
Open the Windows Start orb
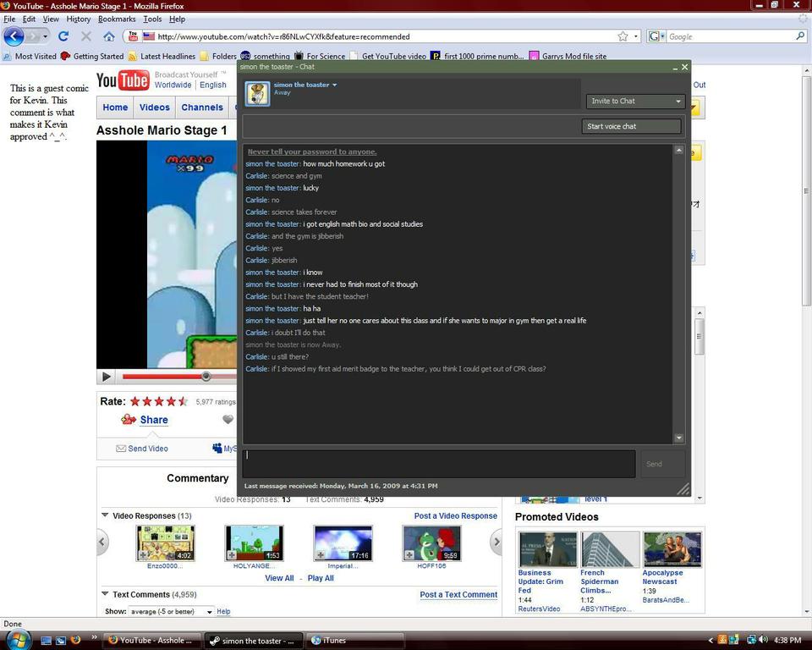(x=19, y=639)
